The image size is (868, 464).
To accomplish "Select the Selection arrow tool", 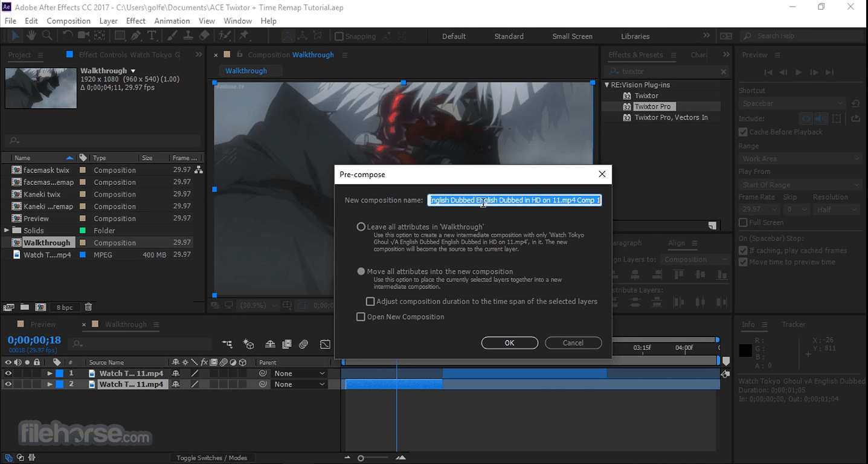I will pos(15,36).
